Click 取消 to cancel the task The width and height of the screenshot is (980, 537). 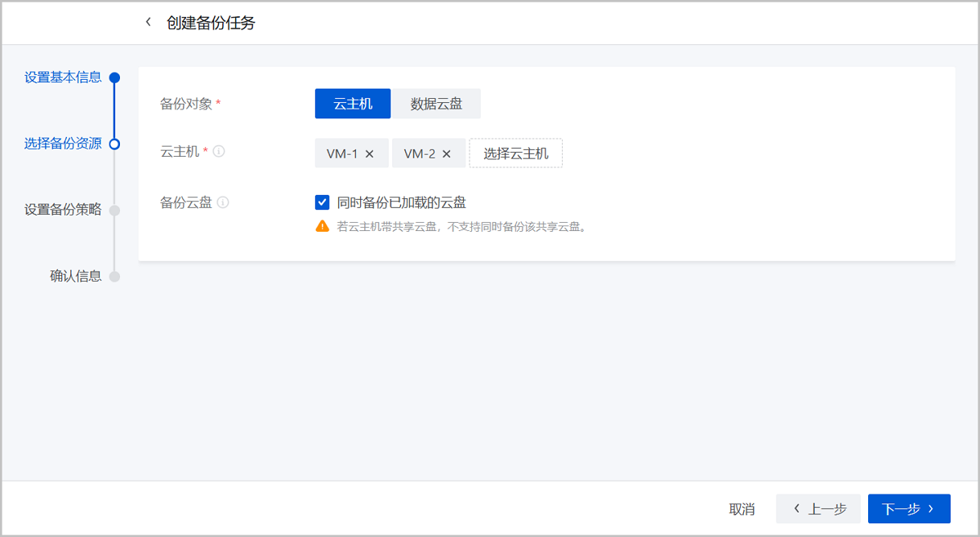click(742, 509)
